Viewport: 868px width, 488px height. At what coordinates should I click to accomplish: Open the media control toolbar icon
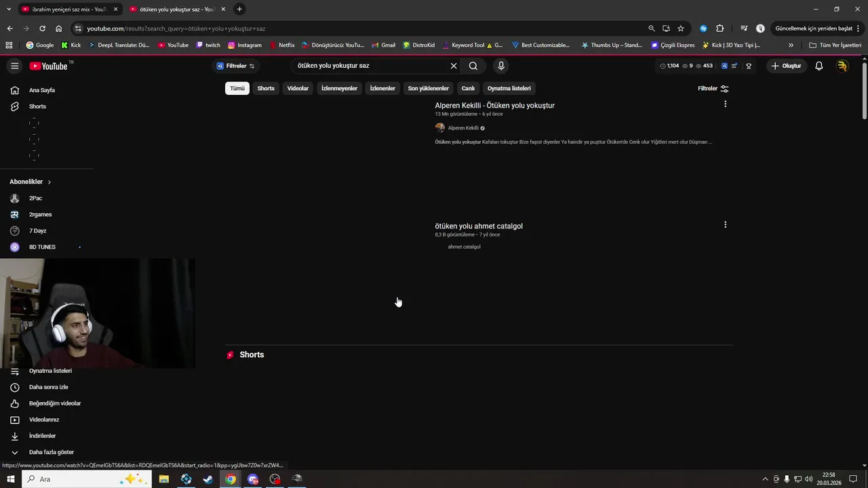(744, 28)
